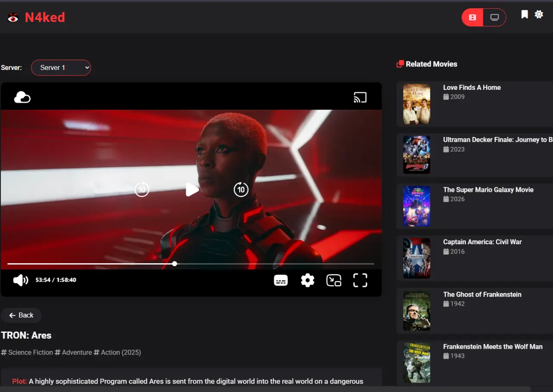Select the Action genre tag
The image size is (553, 392).
point(107,352)
